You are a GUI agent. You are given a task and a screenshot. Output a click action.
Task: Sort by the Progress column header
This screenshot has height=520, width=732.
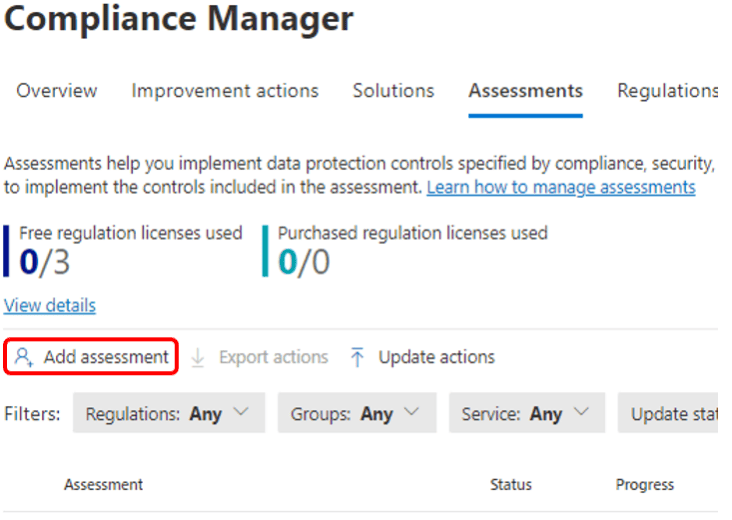[x=645, y=485]
